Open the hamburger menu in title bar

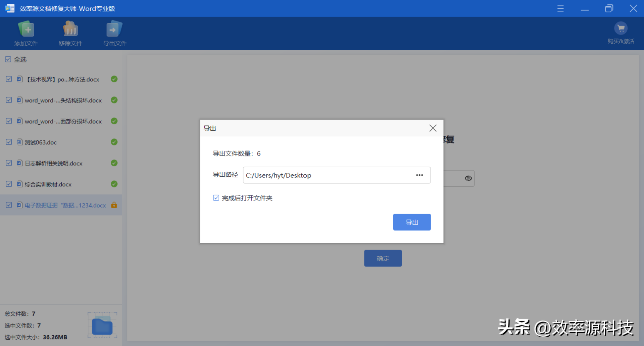point(560,8)
